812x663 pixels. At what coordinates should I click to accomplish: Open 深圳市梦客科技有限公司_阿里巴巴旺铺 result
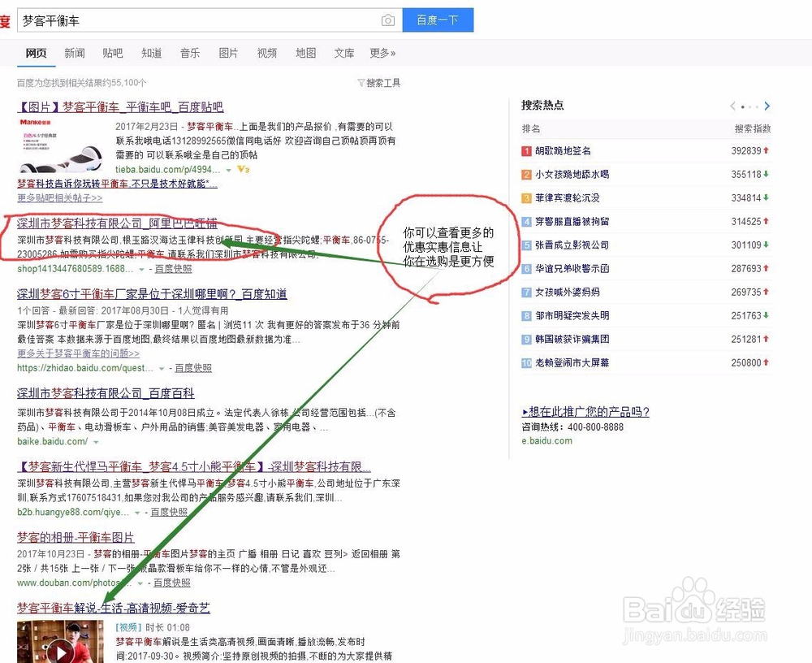117,223
